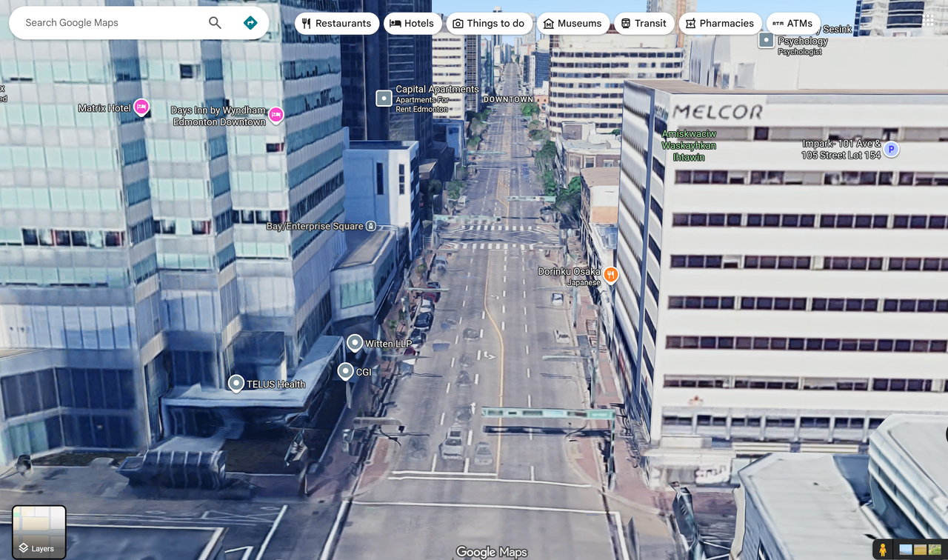Click the Psychology psychologist marker icon
948x560 pixels.
tap(767, 40)
